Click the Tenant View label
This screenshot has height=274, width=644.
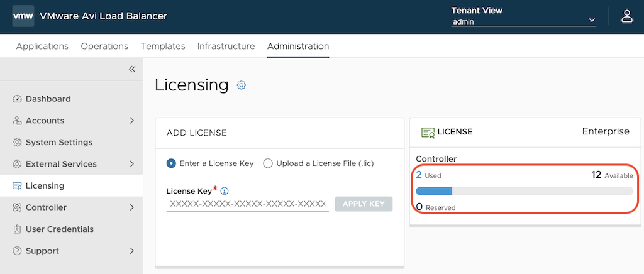477,11
